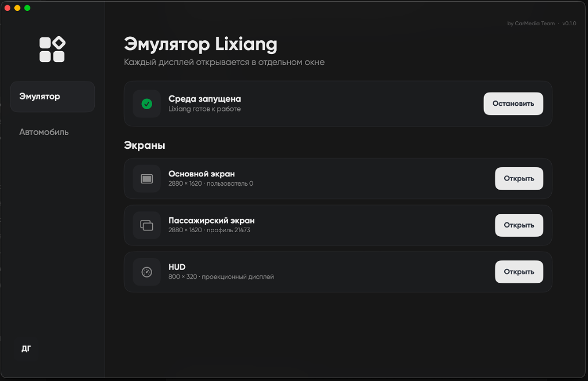Click the Среда запущена status title
Viewport: 588px width, 381px height.
(x=205, y=99)
